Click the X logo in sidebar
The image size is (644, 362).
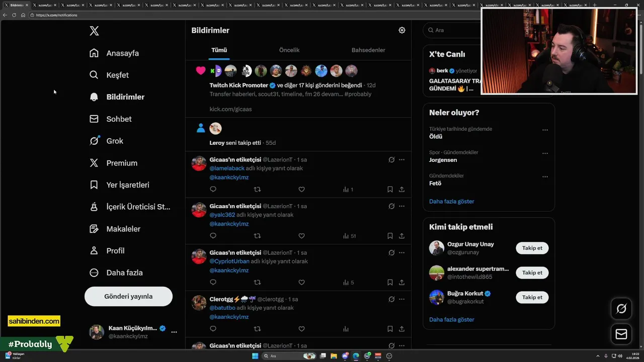coord(94,31)
